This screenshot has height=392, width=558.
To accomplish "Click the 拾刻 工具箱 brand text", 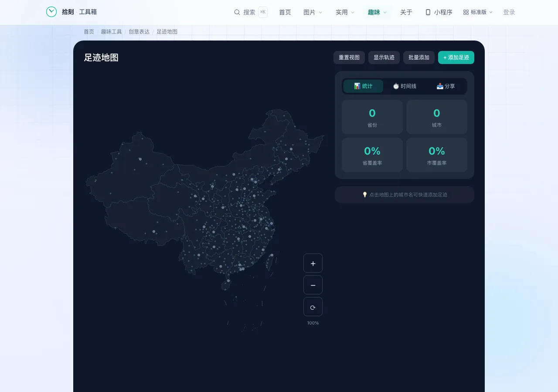I will 79,12.
